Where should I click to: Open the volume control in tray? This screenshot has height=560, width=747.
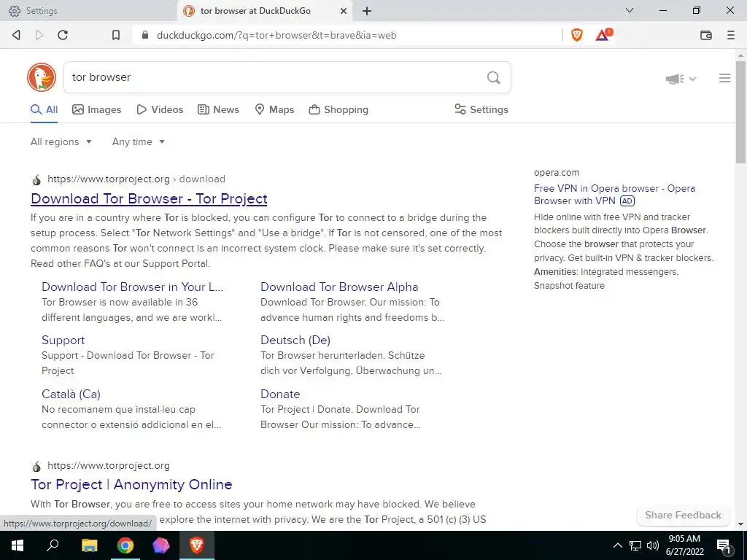click(653, 545)
